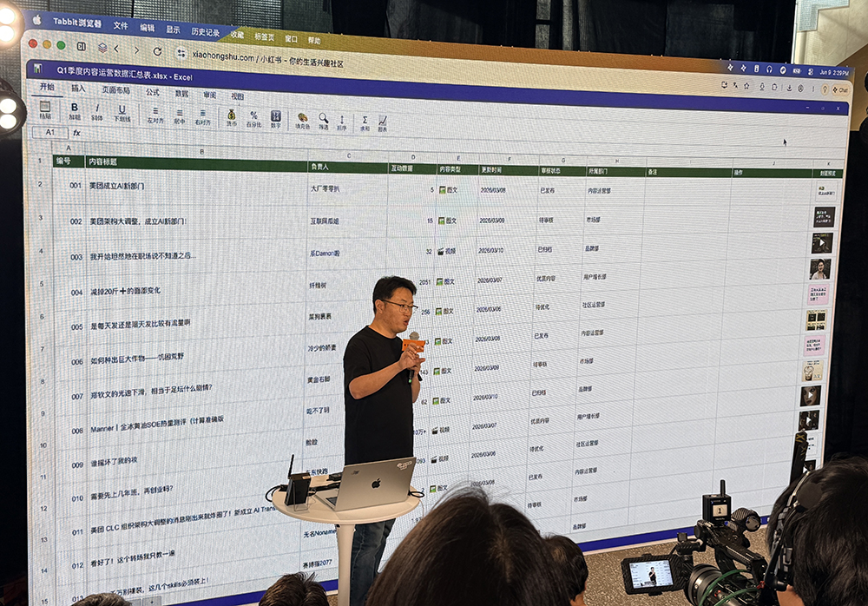Image resolution: width=868 pixels, height=606 pixels.
Task: Open the browser three-dot menu
Action: coord(813,89)
